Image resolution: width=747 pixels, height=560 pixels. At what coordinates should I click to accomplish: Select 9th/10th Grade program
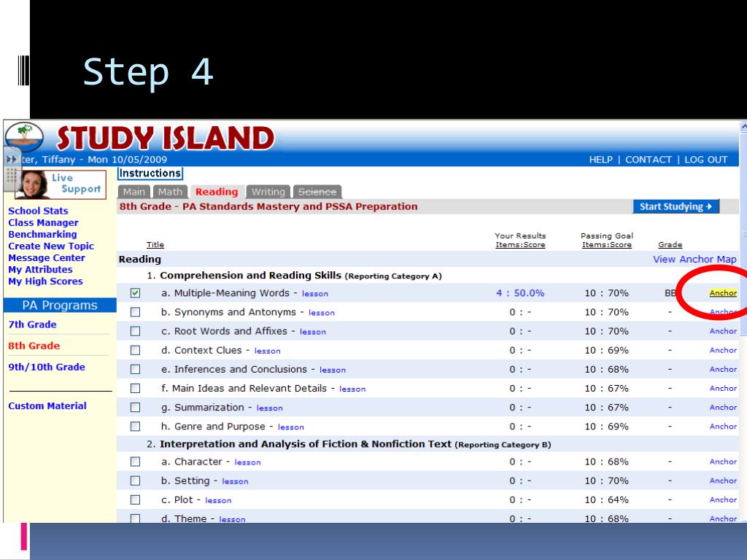coord(47,367)
